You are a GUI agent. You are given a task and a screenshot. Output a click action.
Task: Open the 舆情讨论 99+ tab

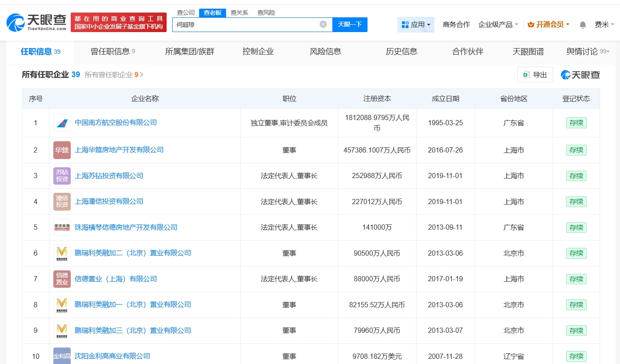click(588, 52)
